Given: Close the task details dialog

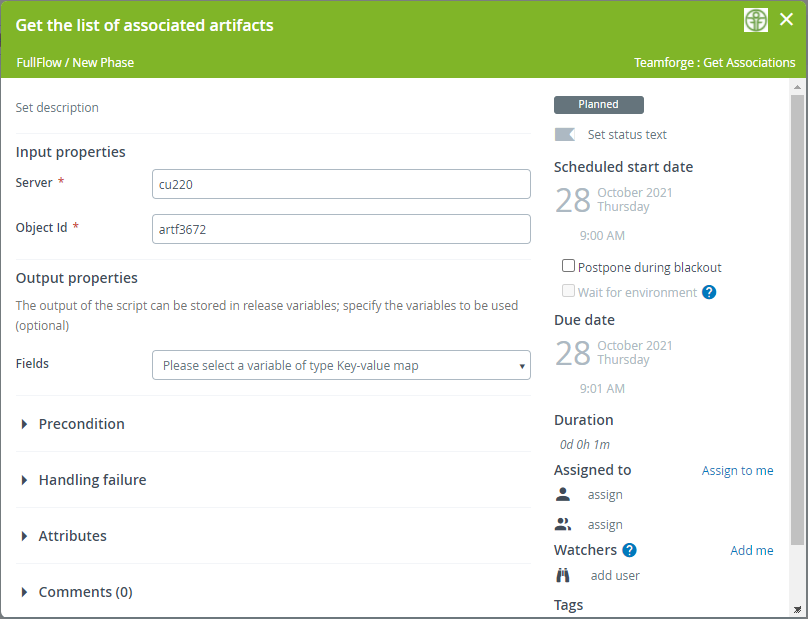Looking at the screenshot, I should [x=787, y=20].
